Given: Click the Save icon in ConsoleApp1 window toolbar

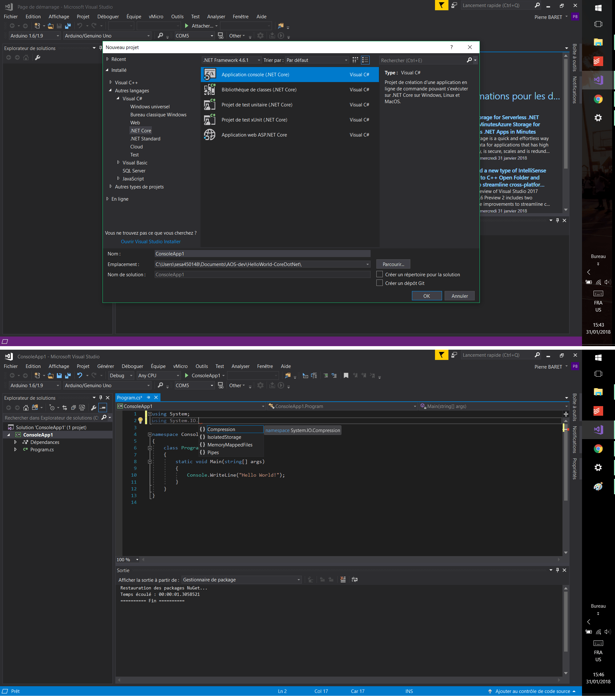Looking at the screenshot, I should click(59, 376).
